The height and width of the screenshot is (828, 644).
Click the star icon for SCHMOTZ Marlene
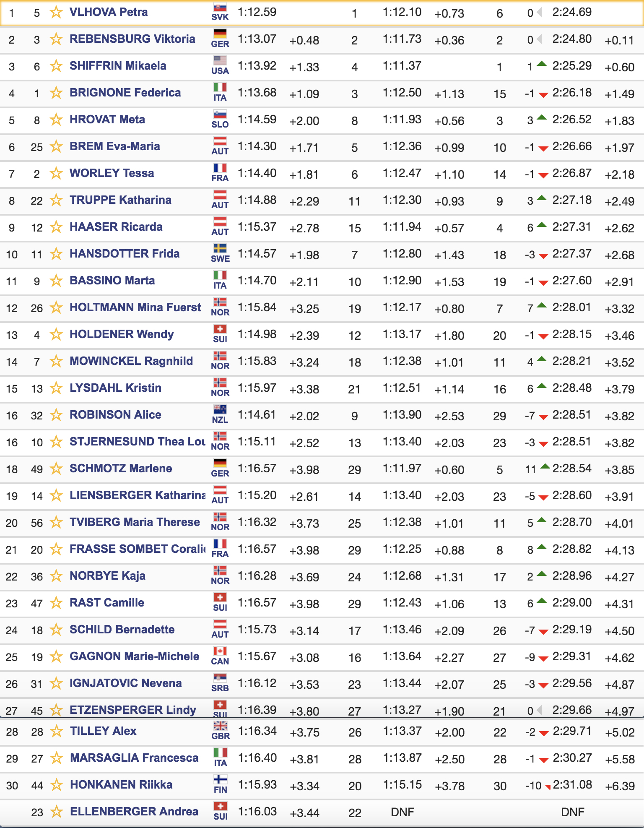point(56,469)
